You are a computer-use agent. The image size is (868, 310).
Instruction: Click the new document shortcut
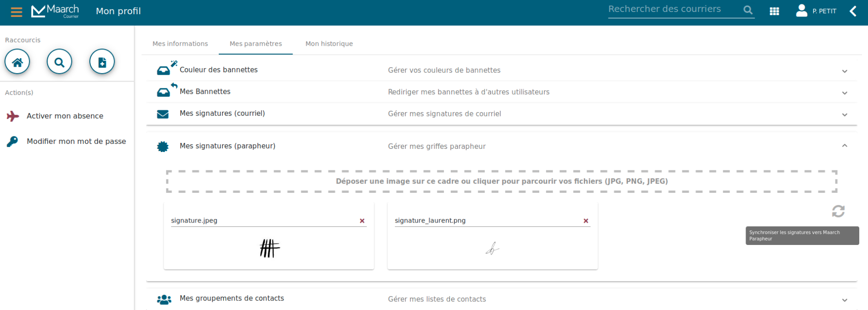point(102,62)
